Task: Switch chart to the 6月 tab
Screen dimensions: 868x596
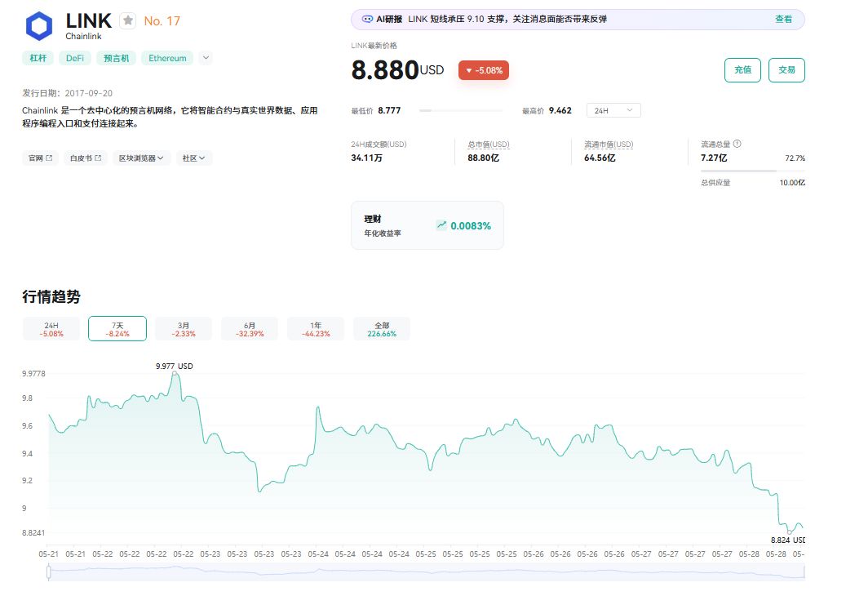Action: (x=250, y=329)
